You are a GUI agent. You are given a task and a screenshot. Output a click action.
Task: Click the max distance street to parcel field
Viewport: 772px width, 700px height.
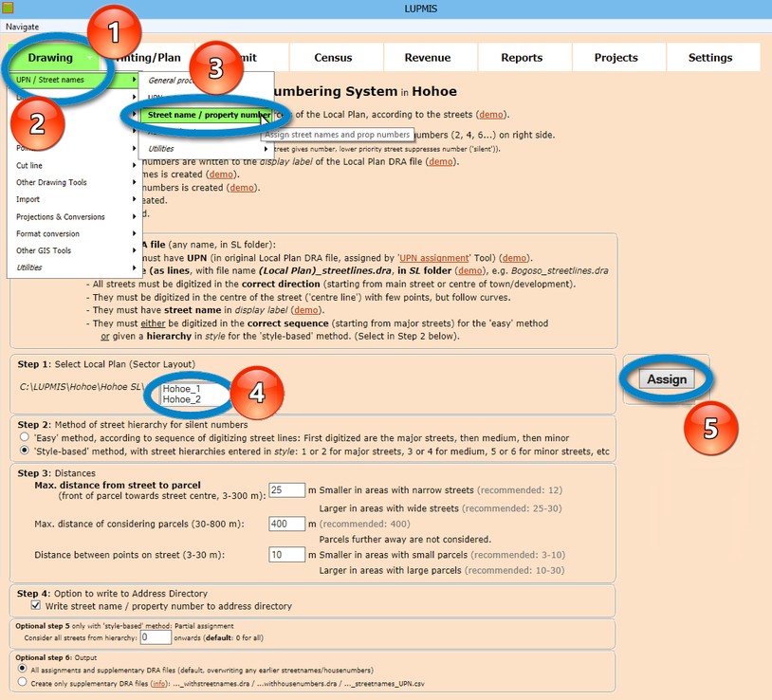(x=287, y=490)
